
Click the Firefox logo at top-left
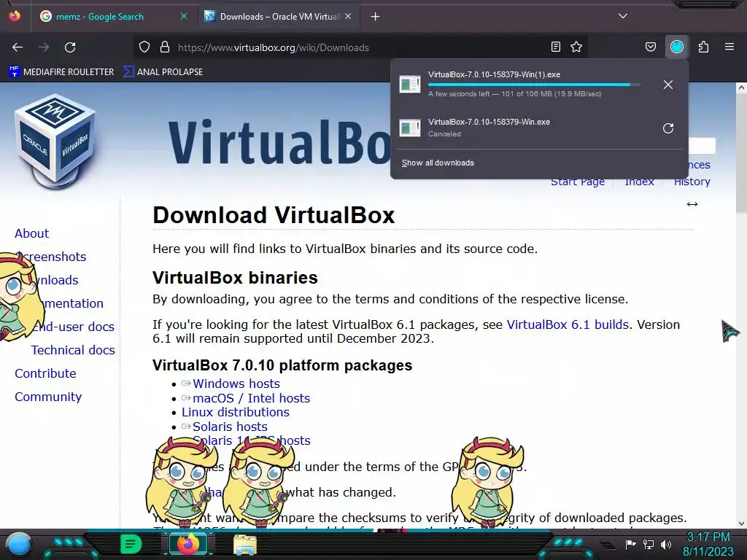tap(15, 16)
